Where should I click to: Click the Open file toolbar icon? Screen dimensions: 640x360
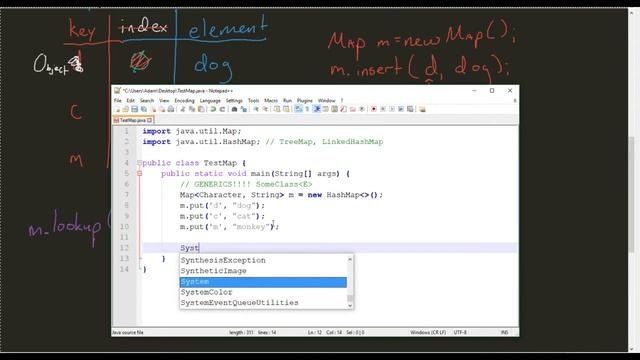coord(125,109)
